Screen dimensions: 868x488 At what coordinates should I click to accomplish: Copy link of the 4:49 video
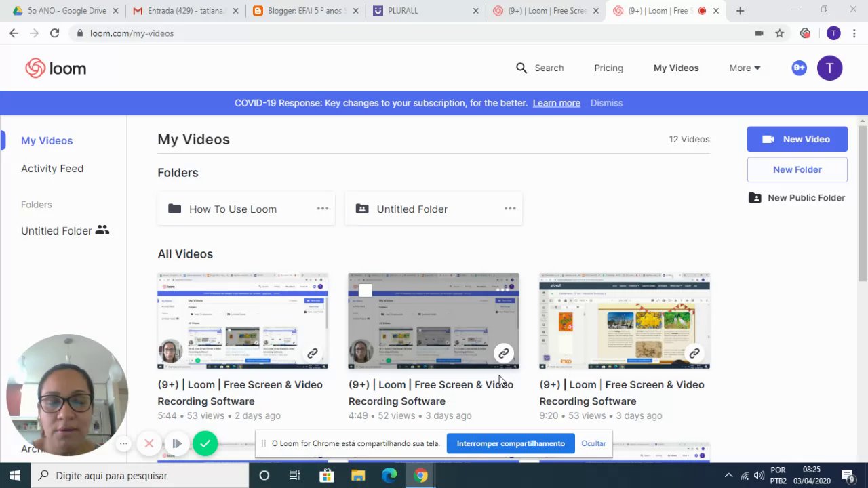pyautogui.click(x=503, y=353)
